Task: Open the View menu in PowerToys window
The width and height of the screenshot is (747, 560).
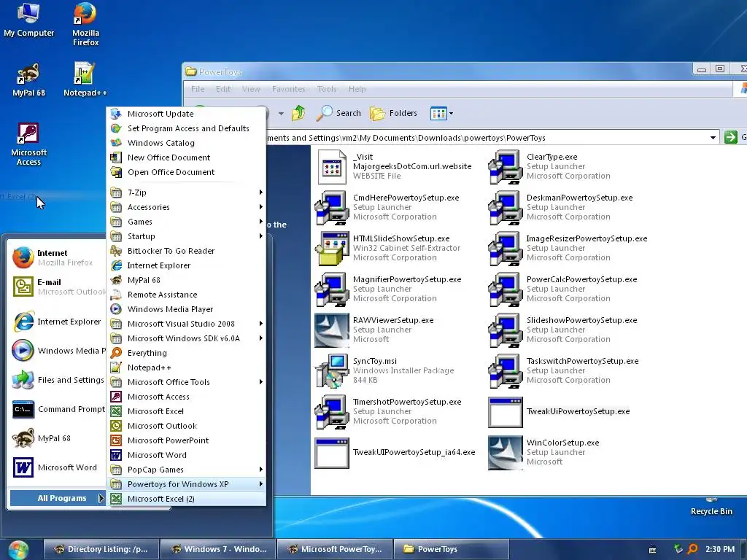Action: 251,89
